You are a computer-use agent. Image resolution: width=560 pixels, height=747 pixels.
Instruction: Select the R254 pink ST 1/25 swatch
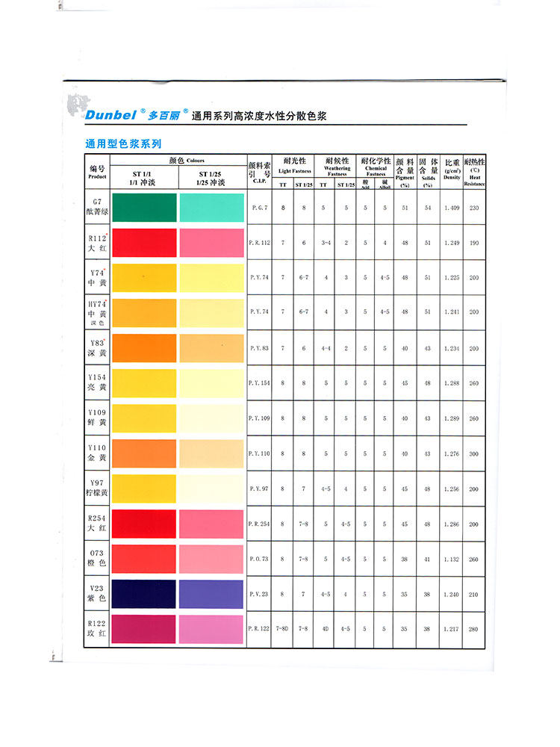[212, 524]
